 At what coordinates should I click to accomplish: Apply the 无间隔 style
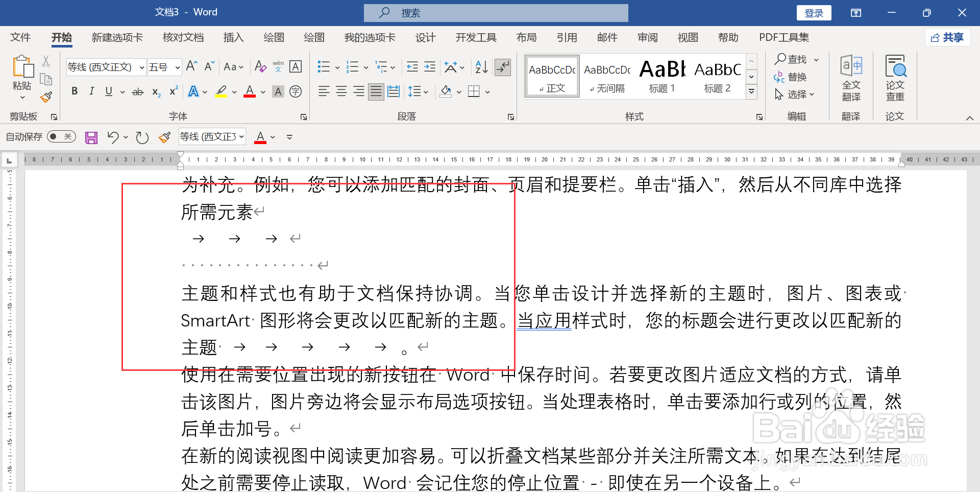607,76
